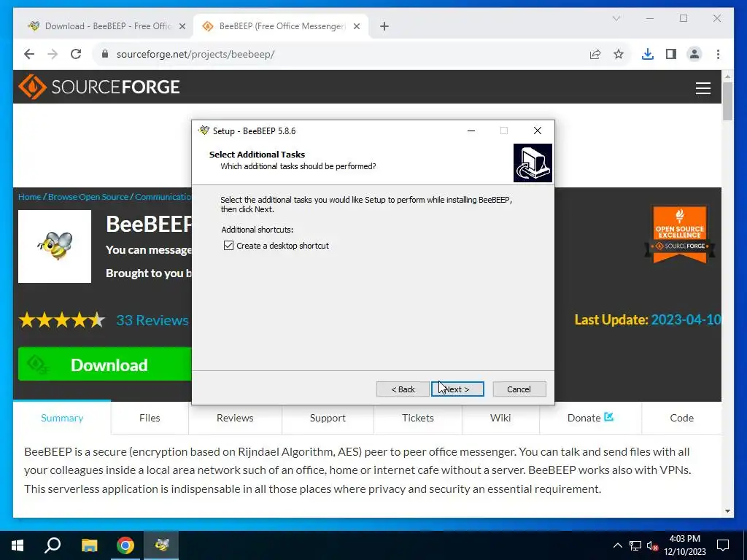
Task: Switch to the Files tab
Action: pyautogui.click(x=150, y=418)
